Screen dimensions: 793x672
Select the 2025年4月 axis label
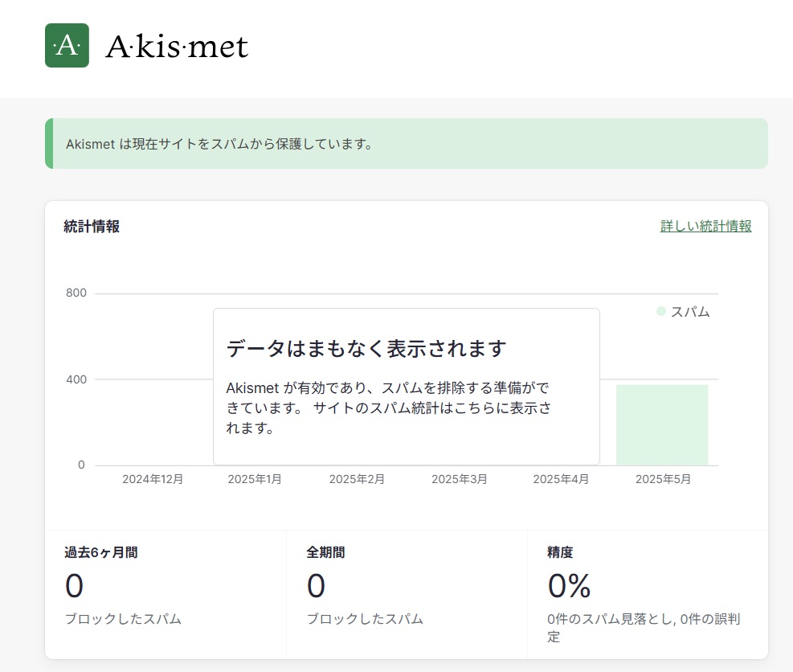(561, 479)
